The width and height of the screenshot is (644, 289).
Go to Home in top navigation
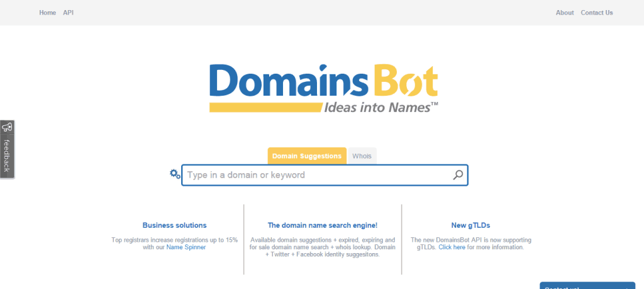[x=48, y=13]
